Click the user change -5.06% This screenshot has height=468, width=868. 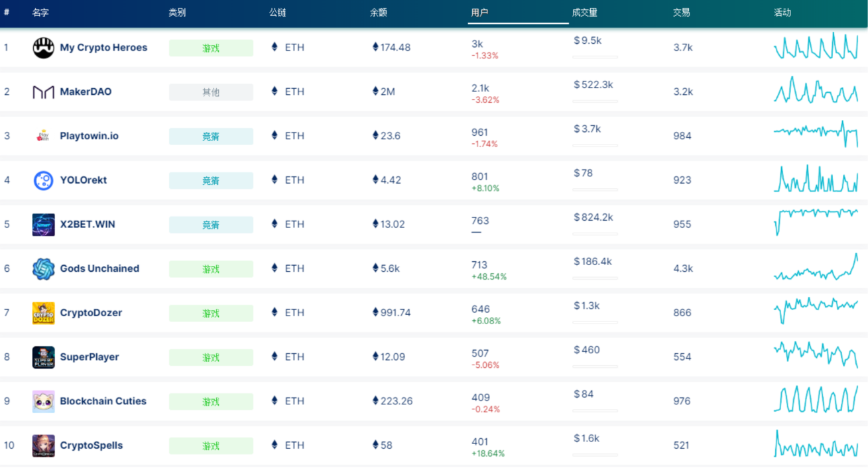(485, 365)
